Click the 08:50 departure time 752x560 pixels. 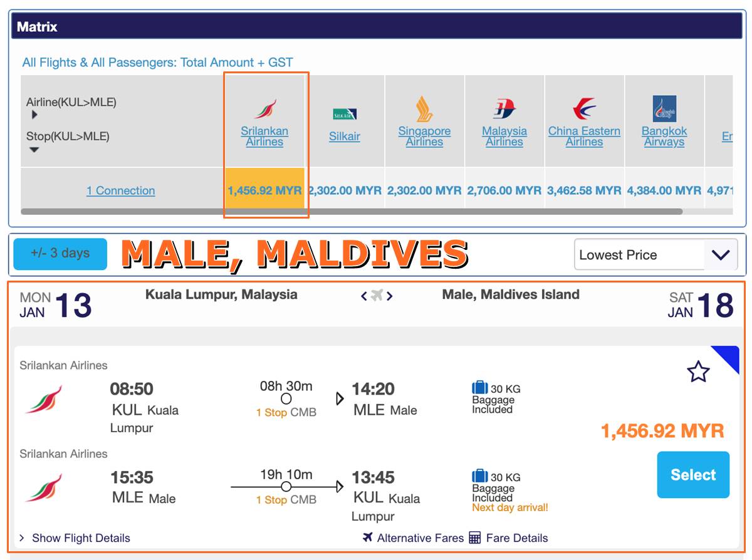[x=132, y=389]
